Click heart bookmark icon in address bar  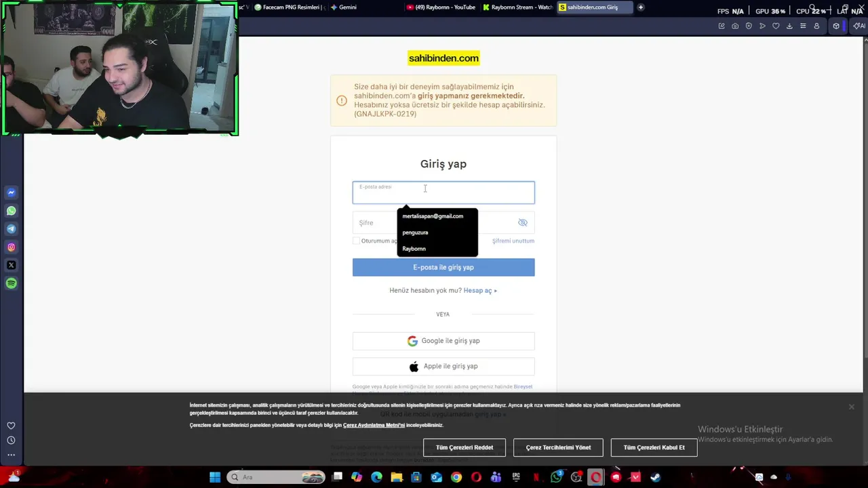tap(776, 26)
